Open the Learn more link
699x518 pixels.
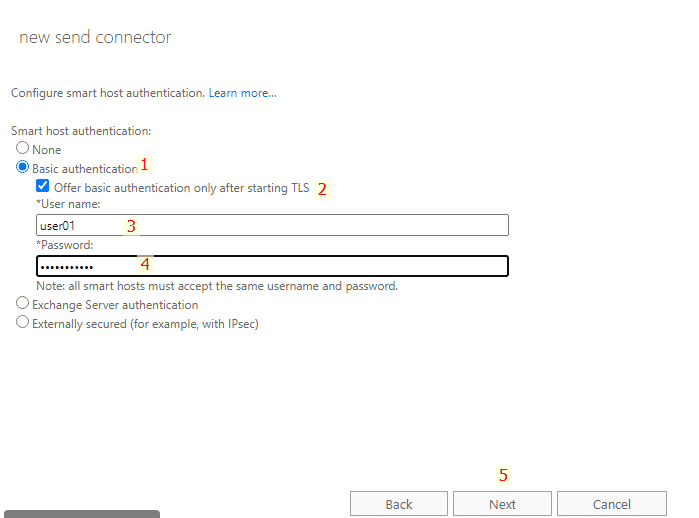(x=242, y=93)
